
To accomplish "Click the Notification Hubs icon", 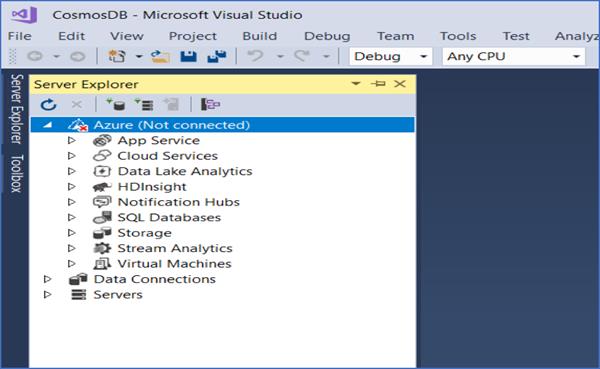I will click(x=102, y=202).
